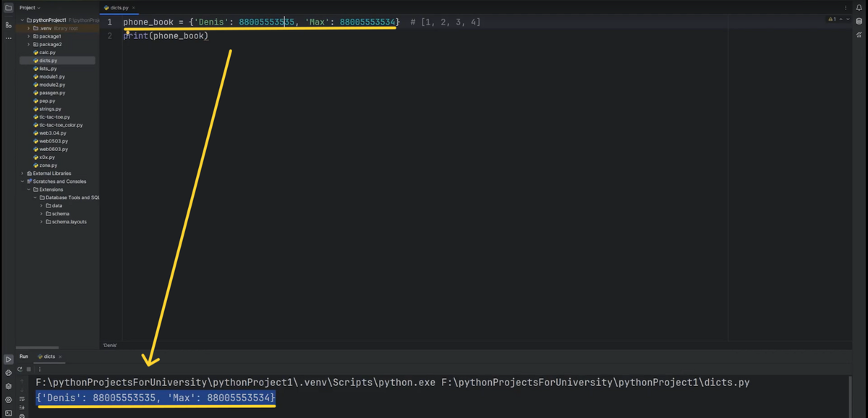Go to next highlighted error arrow
The image size is (868, 418).
(848, 19)
